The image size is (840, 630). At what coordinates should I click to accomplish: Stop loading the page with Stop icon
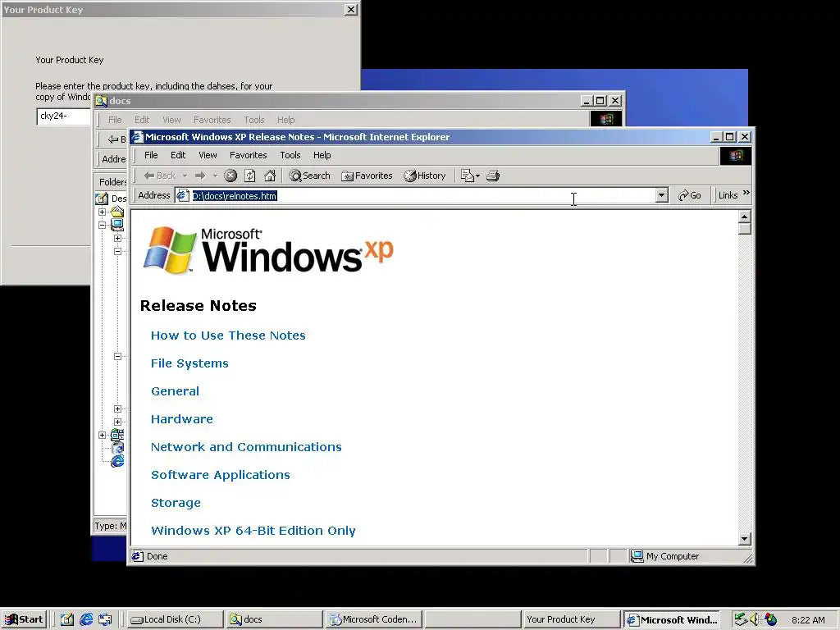pos(231,176)
